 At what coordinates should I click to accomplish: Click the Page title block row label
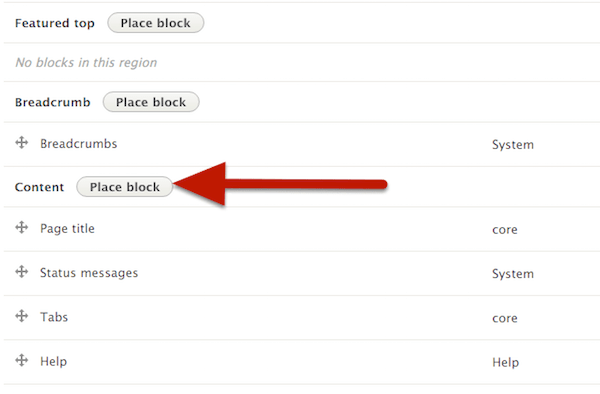67,229
